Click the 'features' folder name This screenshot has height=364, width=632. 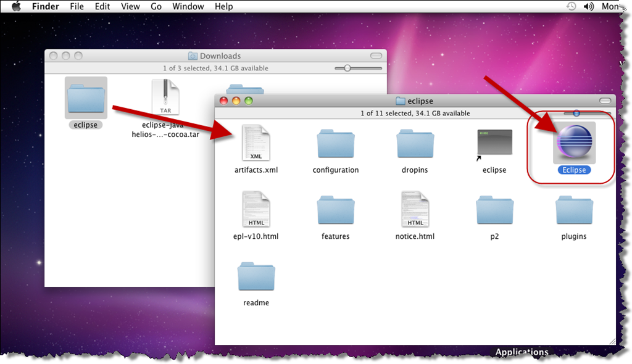click(335, 237)
